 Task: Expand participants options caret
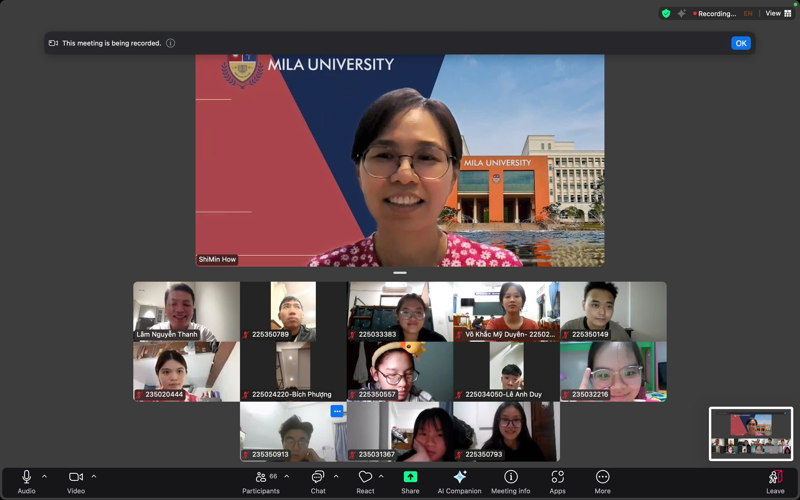[287, 477]
